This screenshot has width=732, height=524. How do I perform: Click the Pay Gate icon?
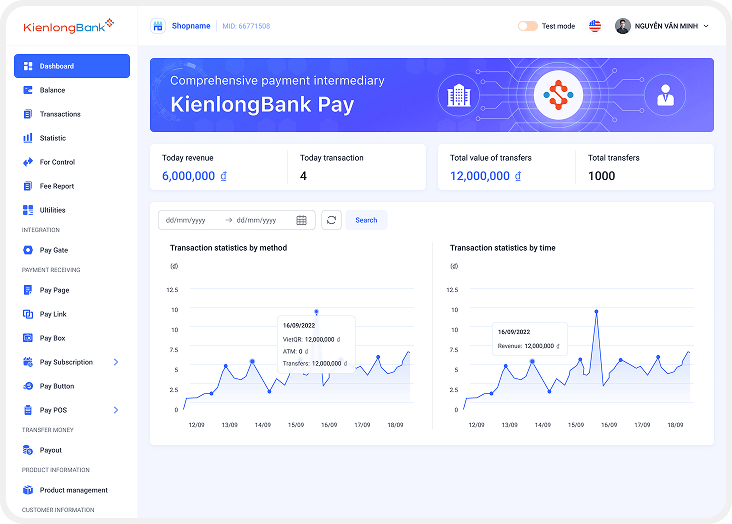tap(28, 250)
